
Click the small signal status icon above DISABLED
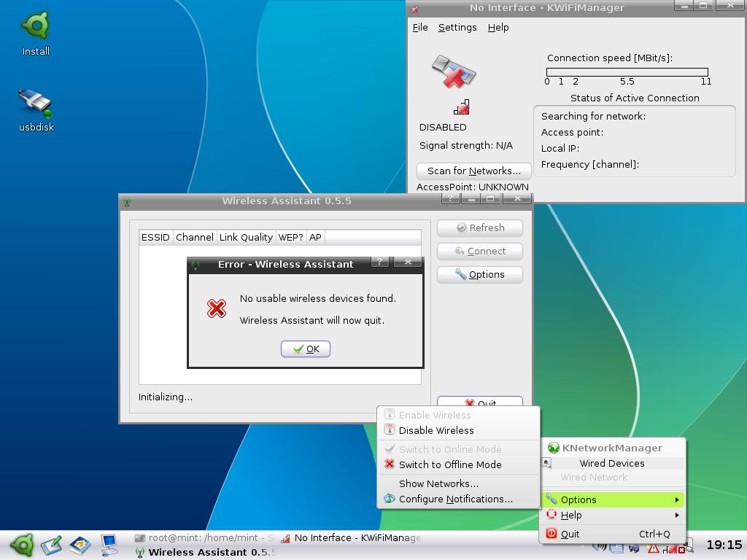462,107
